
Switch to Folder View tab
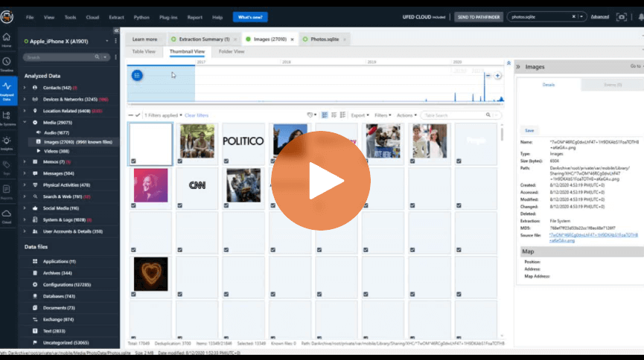[x=232, y=51]
